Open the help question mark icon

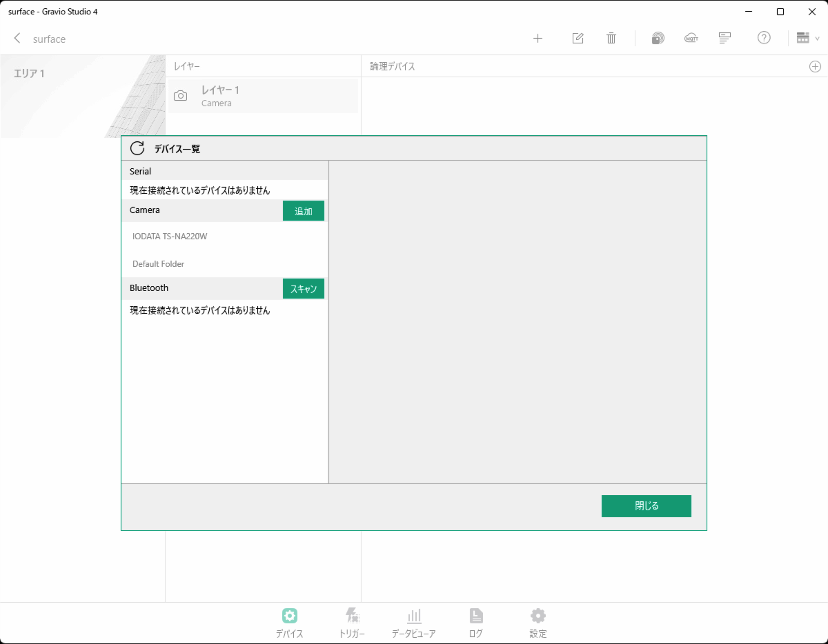pos(764,38)
